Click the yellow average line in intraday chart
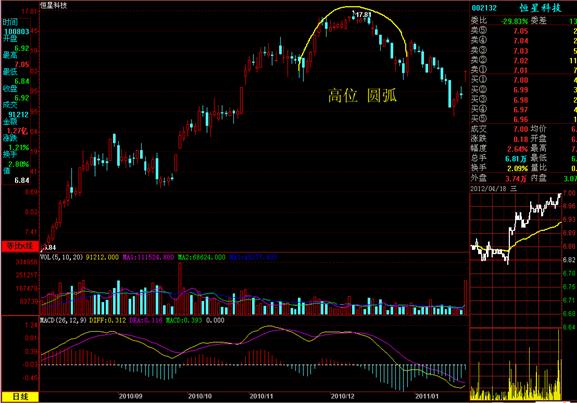Viewport: 577px width, 403px height. pos(534,234)
